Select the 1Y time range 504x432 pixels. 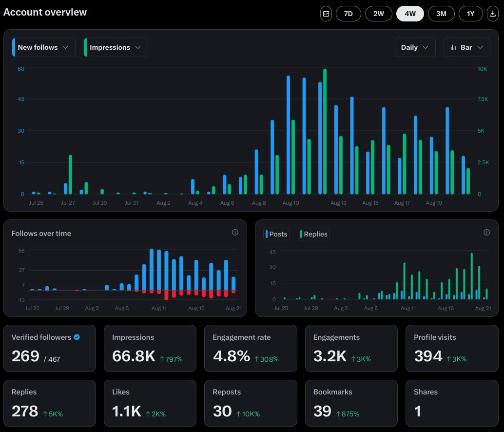pyautogui.click(x=470, y=14)
